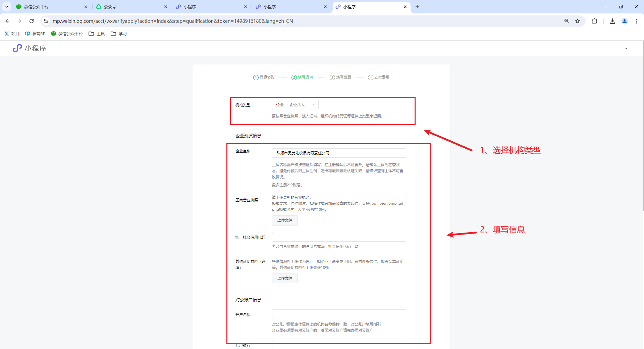Focus the 开户名称 input field
This screenshot has width=644, height=349.
pyautogui.click(x=339, y=314)
